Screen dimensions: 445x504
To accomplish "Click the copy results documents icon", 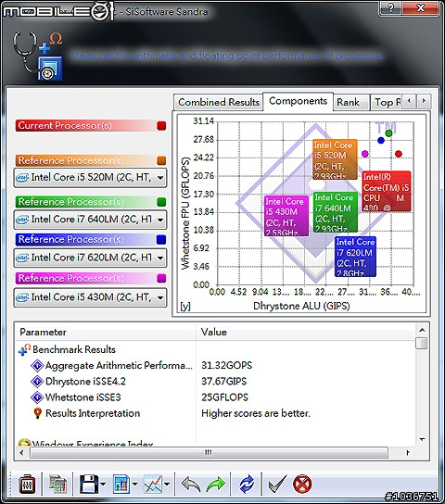I will point(57,485).
